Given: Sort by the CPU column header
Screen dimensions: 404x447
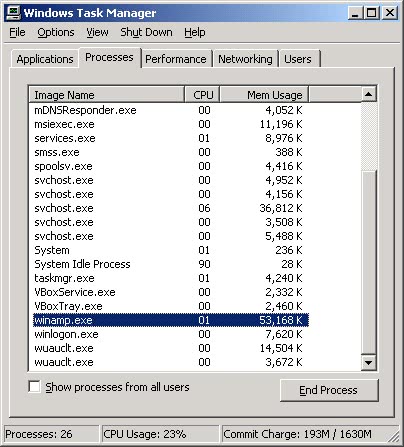Looking at the screenshot, I should [x=202, y=95].
